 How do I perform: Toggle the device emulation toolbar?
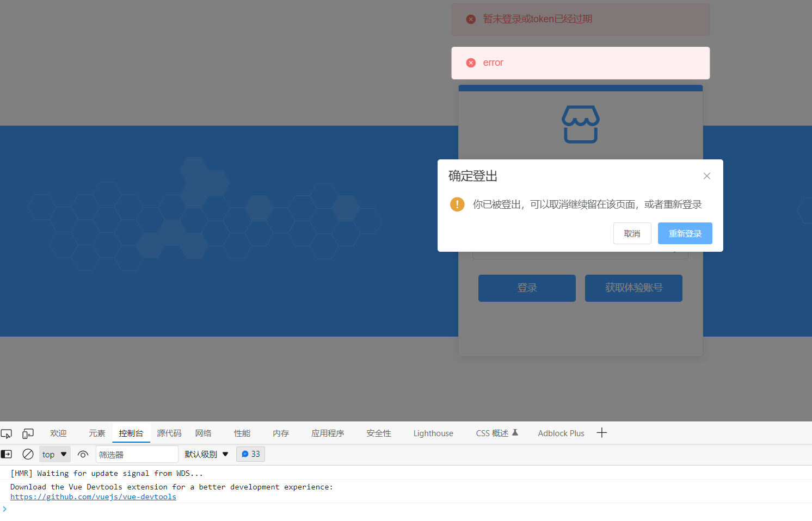(x=28, y=433)
